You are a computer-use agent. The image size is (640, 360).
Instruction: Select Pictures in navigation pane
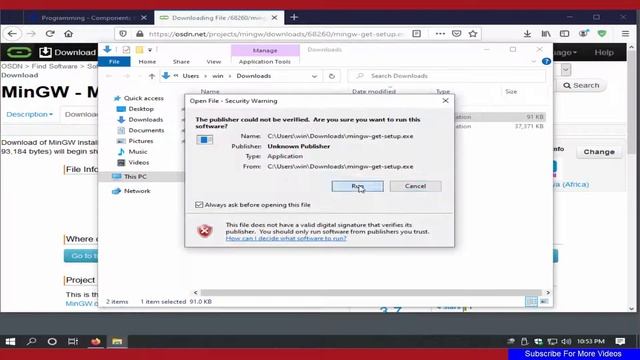pos(141,141)
